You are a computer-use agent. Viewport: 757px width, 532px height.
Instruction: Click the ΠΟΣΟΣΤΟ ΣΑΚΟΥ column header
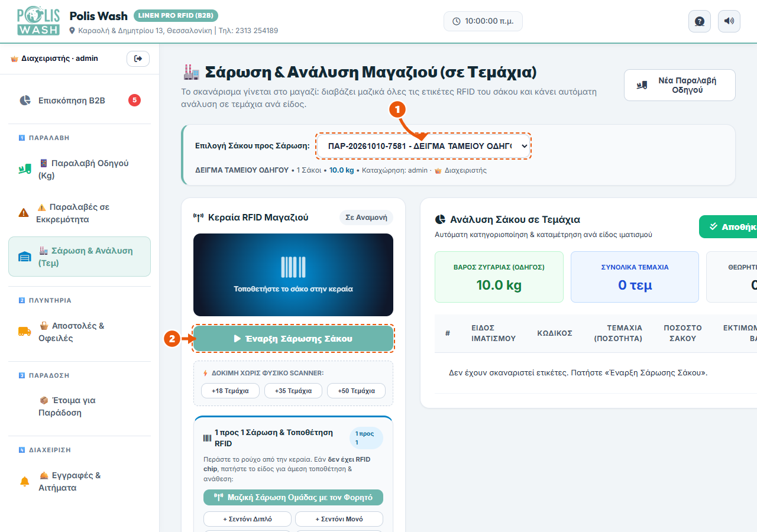682,333
